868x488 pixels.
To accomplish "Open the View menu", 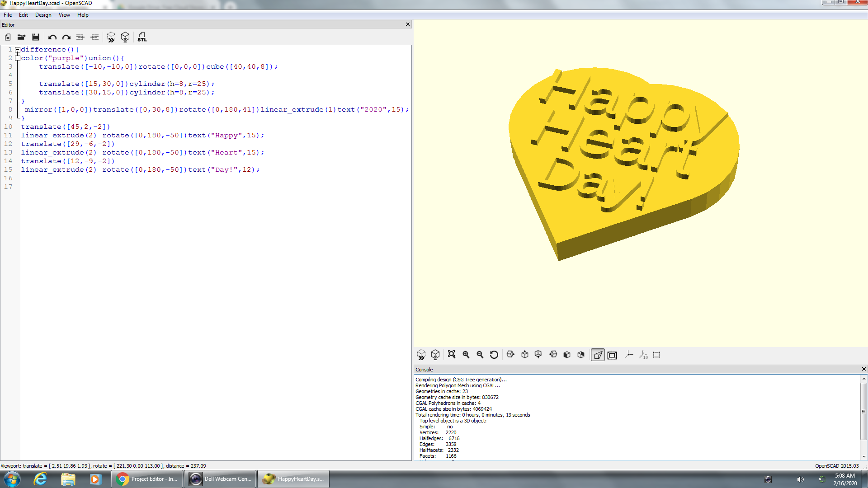I will tap(64, 15).
